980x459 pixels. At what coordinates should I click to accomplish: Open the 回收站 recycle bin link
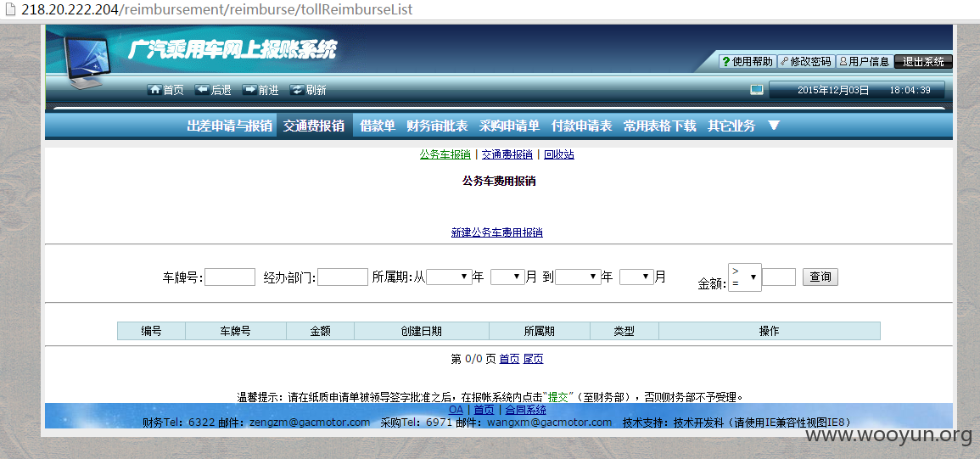[559, 154]
